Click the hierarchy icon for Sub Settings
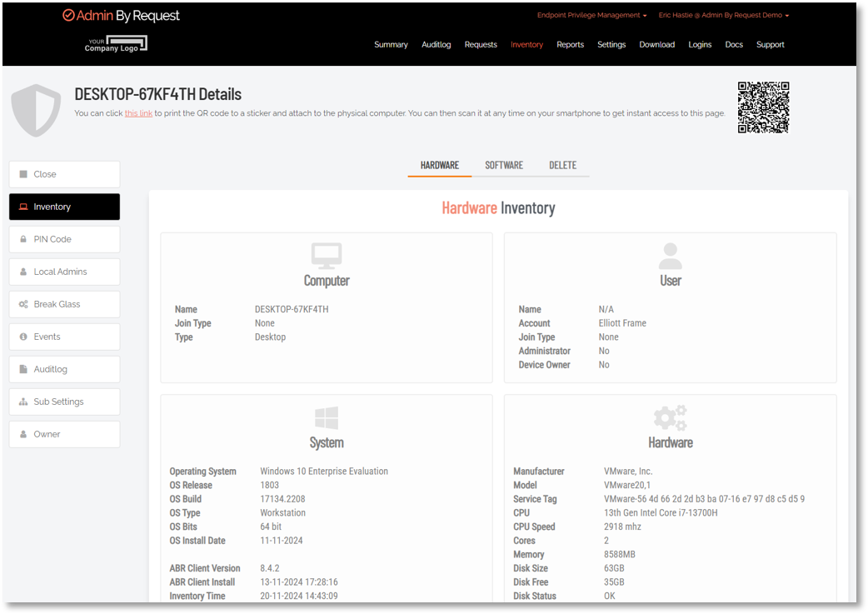The width and height of the screenshot is (868, 614). [23, 402]
